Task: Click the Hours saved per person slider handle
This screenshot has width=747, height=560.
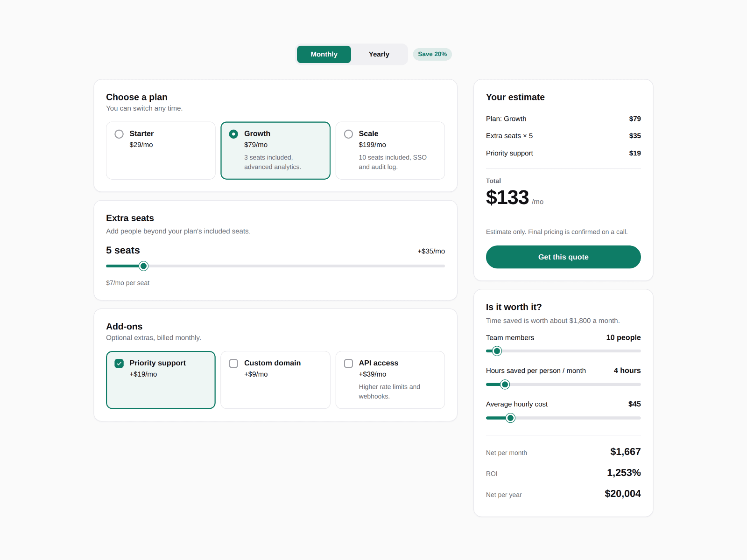Action: (x=505, y=385)
